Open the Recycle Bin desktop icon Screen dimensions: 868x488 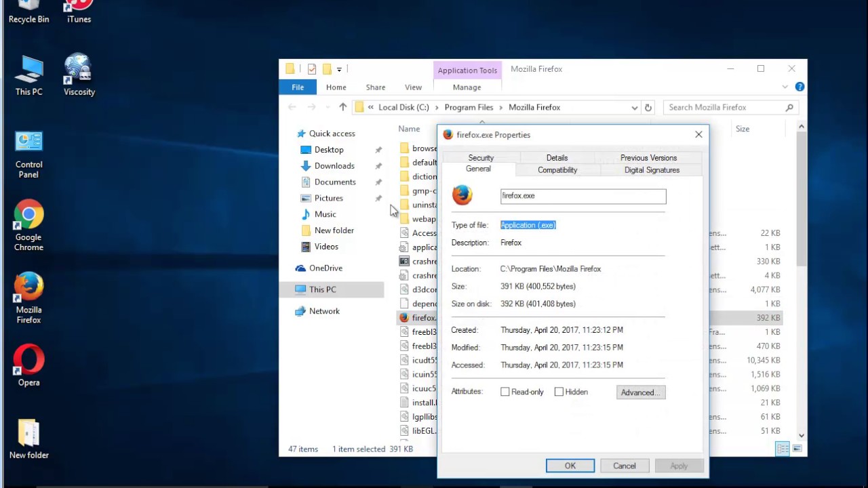28,12
